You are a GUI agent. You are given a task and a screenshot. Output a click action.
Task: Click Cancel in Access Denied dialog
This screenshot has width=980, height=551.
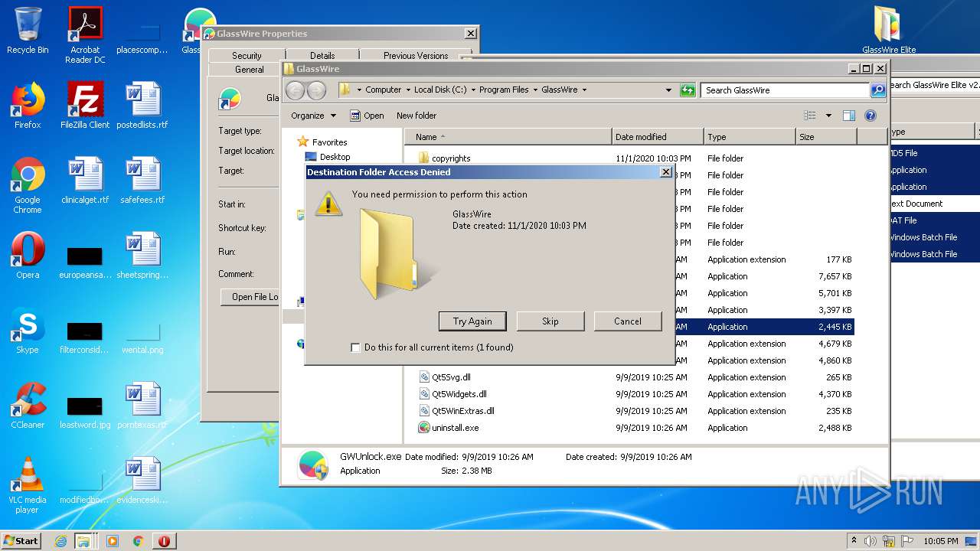pyautogui.click(x=628, y=321)
